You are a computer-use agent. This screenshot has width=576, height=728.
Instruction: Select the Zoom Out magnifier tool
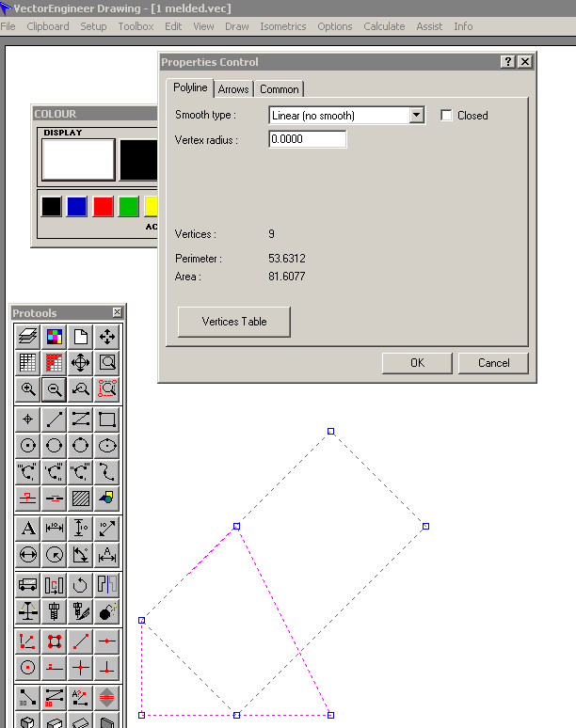[x=55, y=389]
